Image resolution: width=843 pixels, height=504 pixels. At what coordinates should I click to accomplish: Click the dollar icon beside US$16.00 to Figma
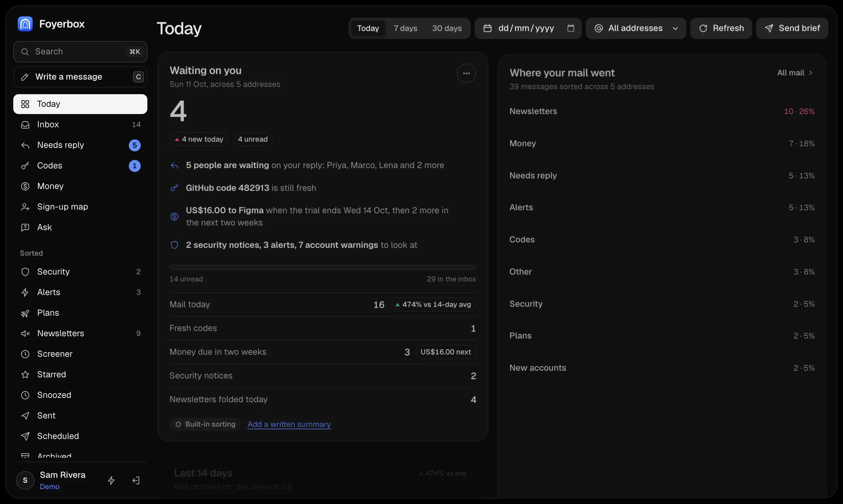[174, 216]
